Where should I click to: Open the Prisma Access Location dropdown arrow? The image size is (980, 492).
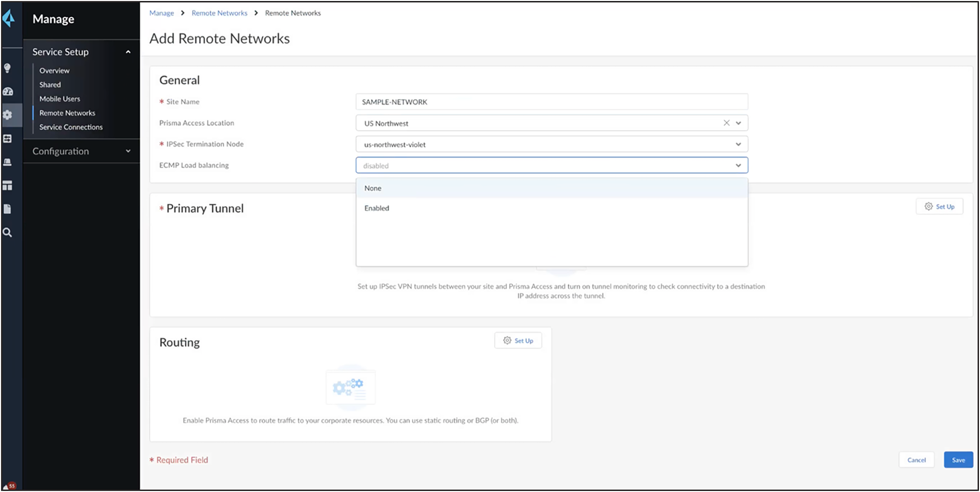(738, 123)
